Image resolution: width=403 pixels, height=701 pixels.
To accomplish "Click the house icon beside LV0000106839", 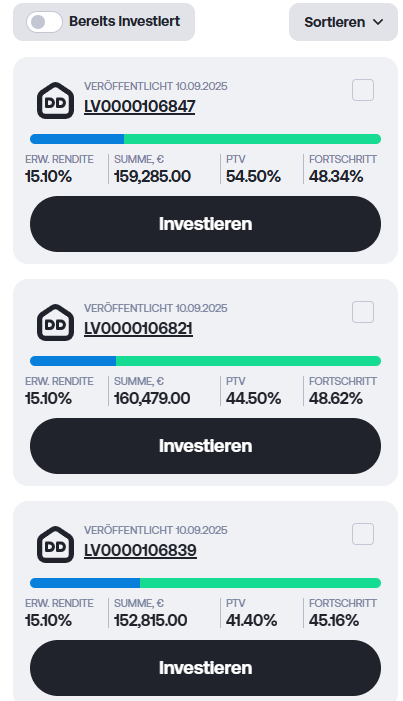I will coord(55,545).
